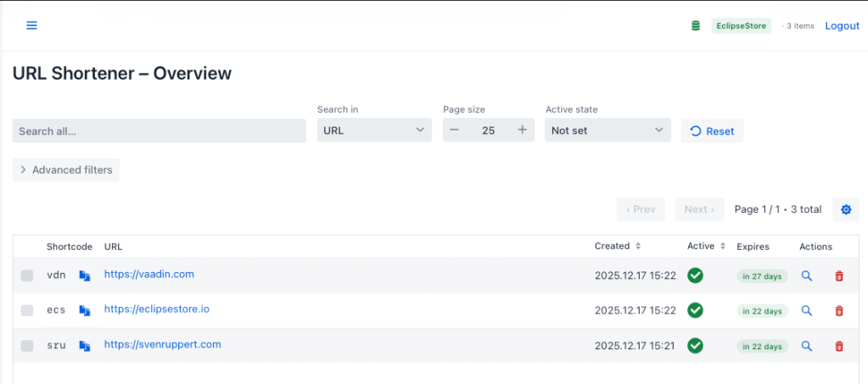View details of the ecs entry
The image size is (868, 384).
tap(807, 311)
